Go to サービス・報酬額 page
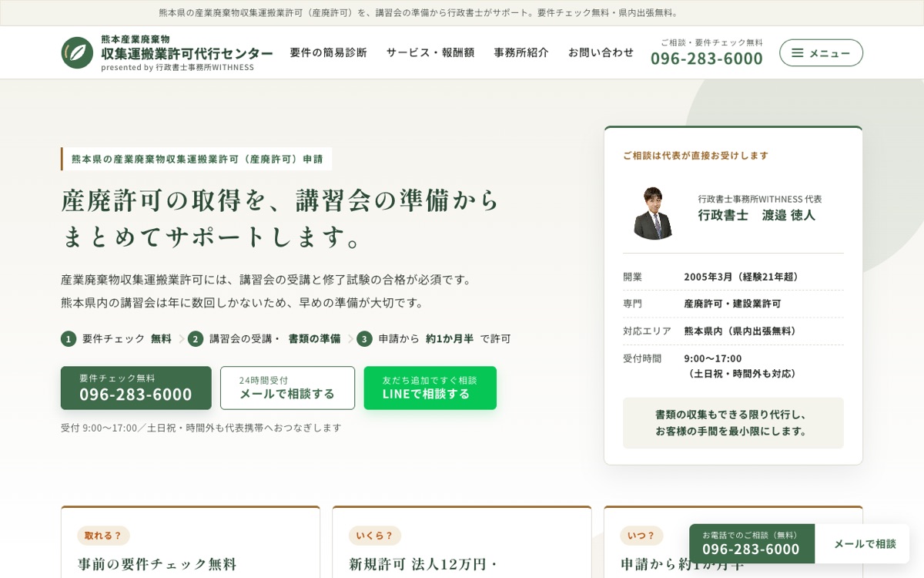This screenshot has height=578, width=924. (x=430, y=52)
